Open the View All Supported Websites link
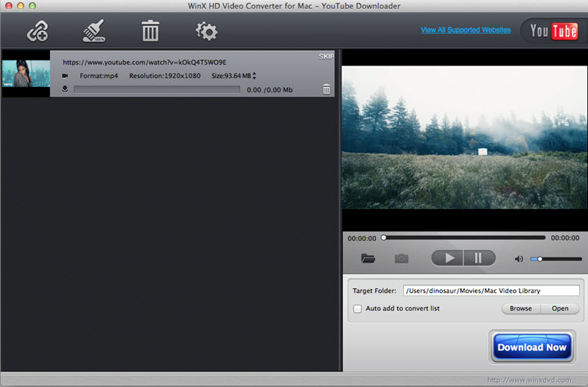Screen dimensions: 588x387 point(465,31)
